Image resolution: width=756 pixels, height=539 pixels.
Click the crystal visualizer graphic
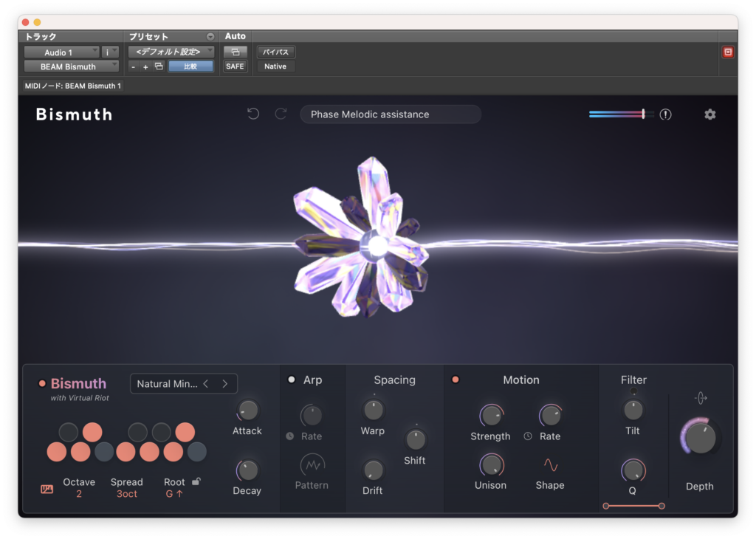point(360,237)
